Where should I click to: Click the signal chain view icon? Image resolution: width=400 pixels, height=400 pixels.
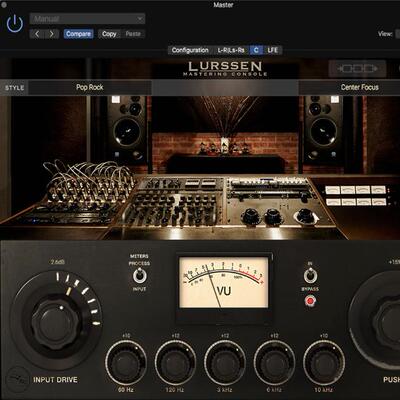point(357,69)
